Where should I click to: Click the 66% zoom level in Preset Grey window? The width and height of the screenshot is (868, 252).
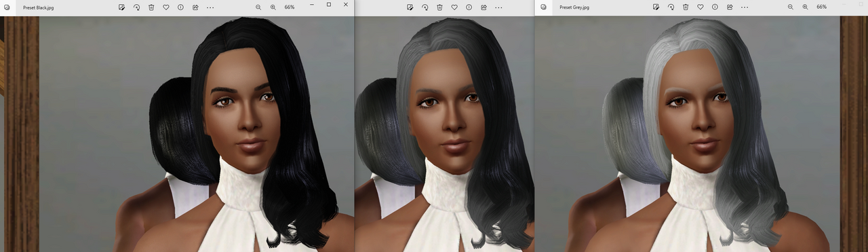click(821, 7)
